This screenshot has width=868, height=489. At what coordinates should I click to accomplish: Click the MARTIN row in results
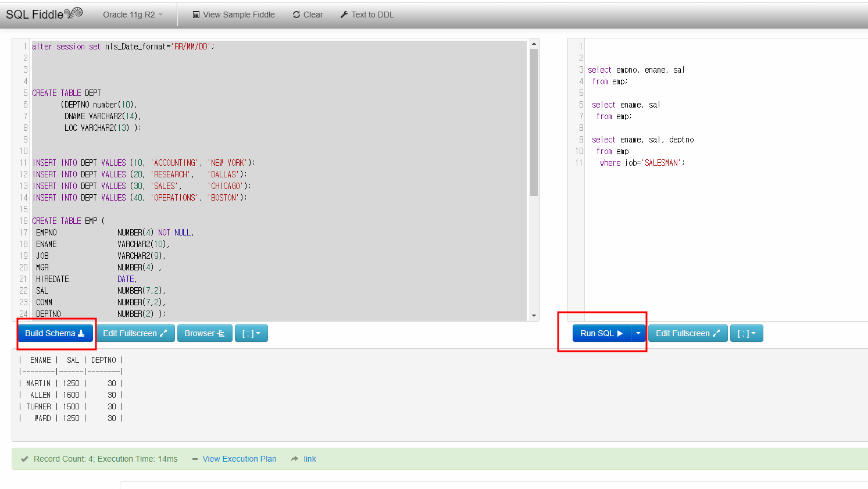tap(71, 384)
